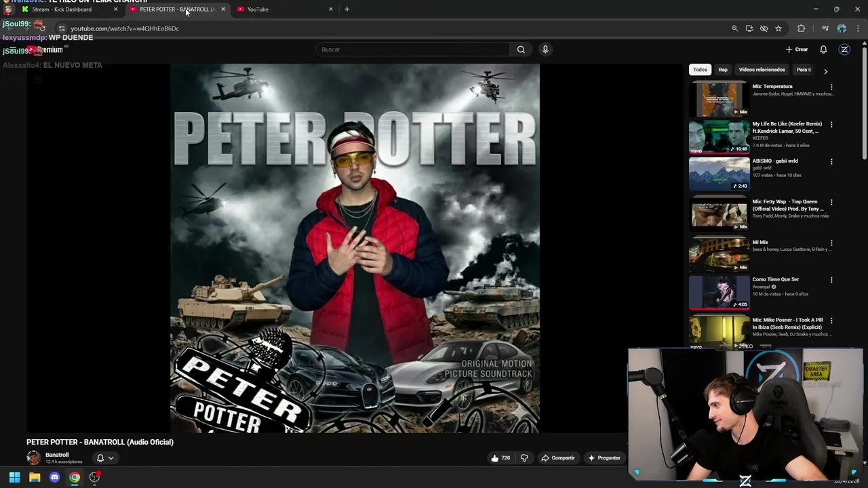This screenshot has height=488, width=868.
Task: Bookmark this page with the star icon
Action: click(778, 28)
